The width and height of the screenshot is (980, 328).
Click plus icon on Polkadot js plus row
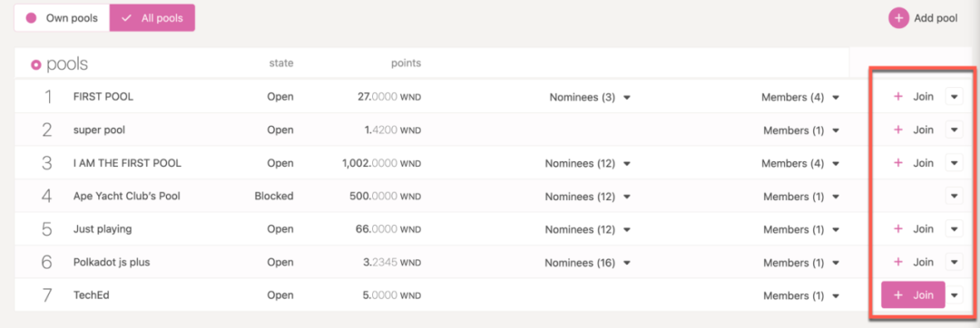898,262
